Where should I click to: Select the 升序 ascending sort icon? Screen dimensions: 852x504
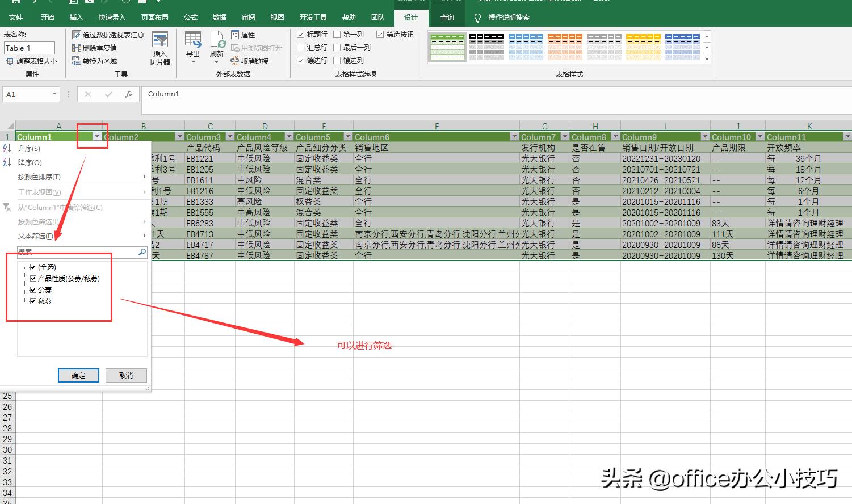[7, 148]
